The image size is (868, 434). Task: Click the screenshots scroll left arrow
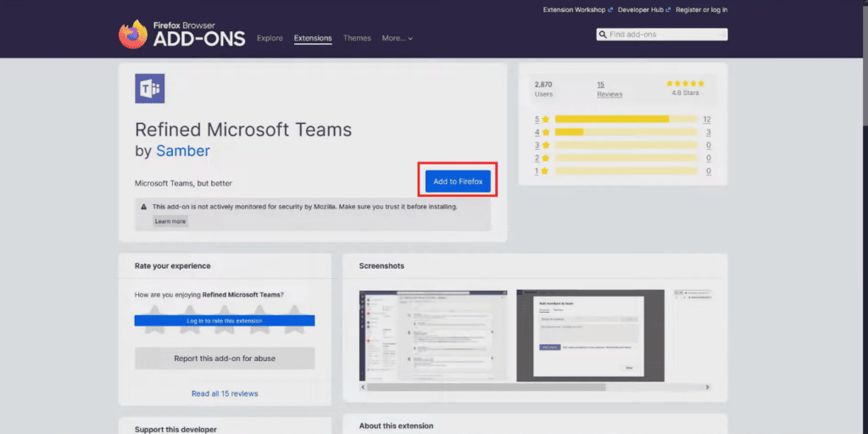click(x=363, y=387)
